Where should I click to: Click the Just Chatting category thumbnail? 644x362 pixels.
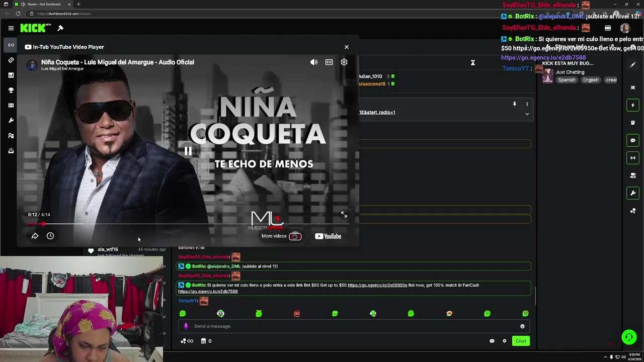click(x=547, y=76)
